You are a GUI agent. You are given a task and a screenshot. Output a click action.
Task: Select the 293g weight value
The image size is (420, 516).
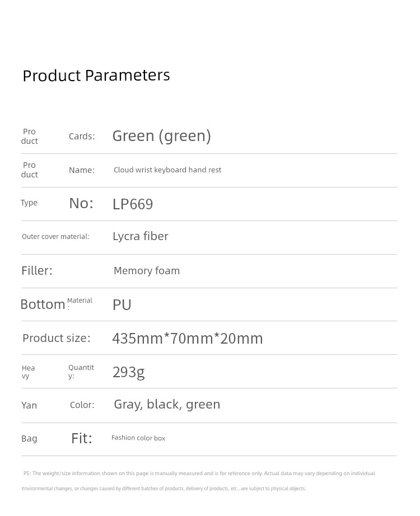click(128, 373)
